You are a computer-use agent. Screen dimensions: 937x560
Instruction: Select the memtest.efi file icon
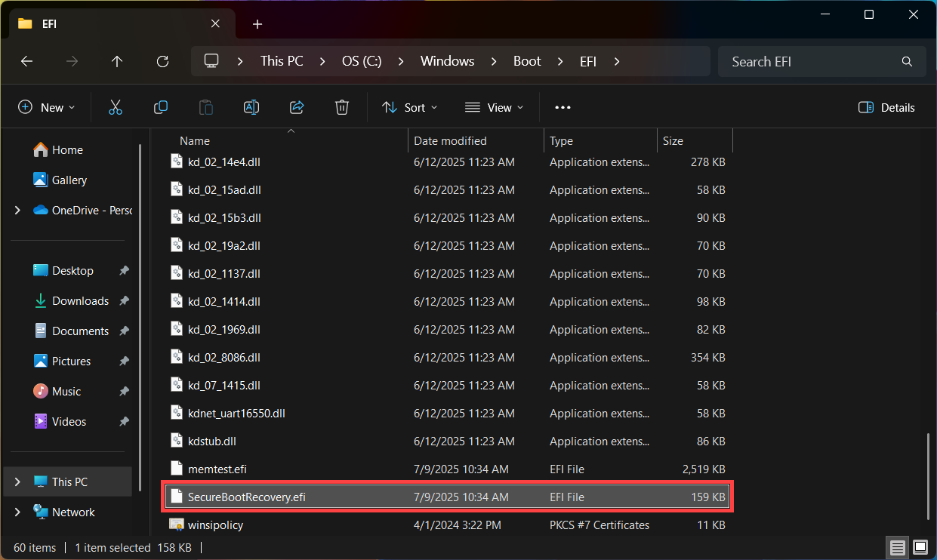click(177, 469)
